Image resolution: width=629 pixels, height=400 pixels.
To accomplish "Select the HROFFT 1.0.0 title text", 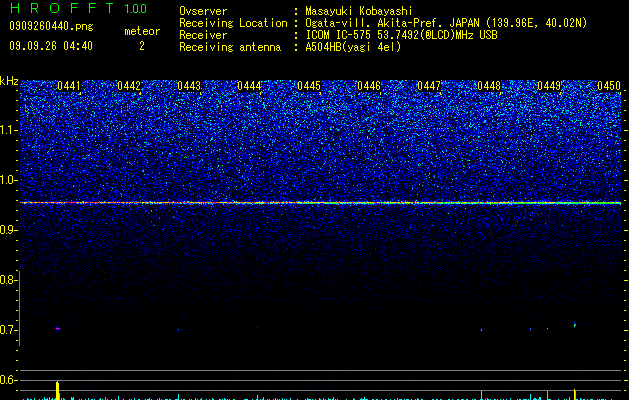I will [x=78, y=8].
